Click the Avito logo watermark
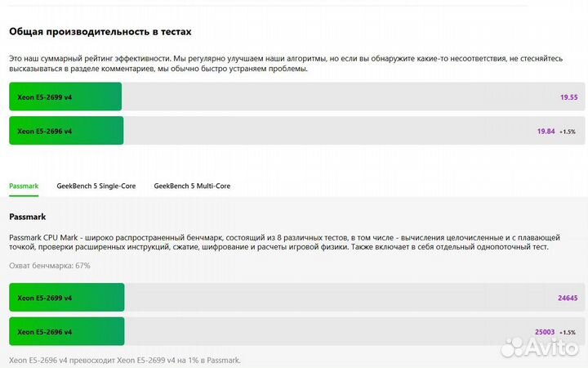 point(539,347)
